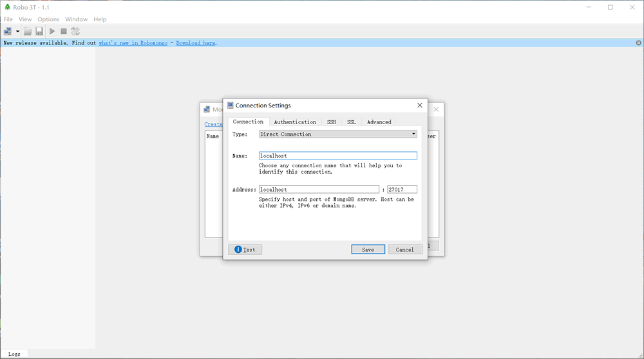The height and width of the screenshot is (359, 644).
Task: Click the MongoDB Connections window title icon
Action: pos(207,109)
